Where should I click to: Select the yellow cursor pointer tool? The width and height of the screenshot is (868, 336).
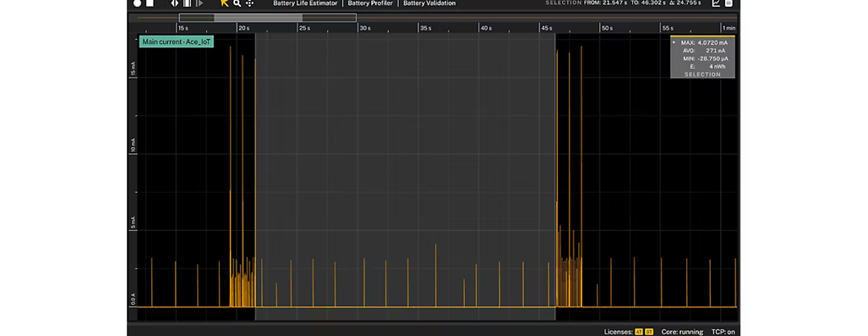224,3
